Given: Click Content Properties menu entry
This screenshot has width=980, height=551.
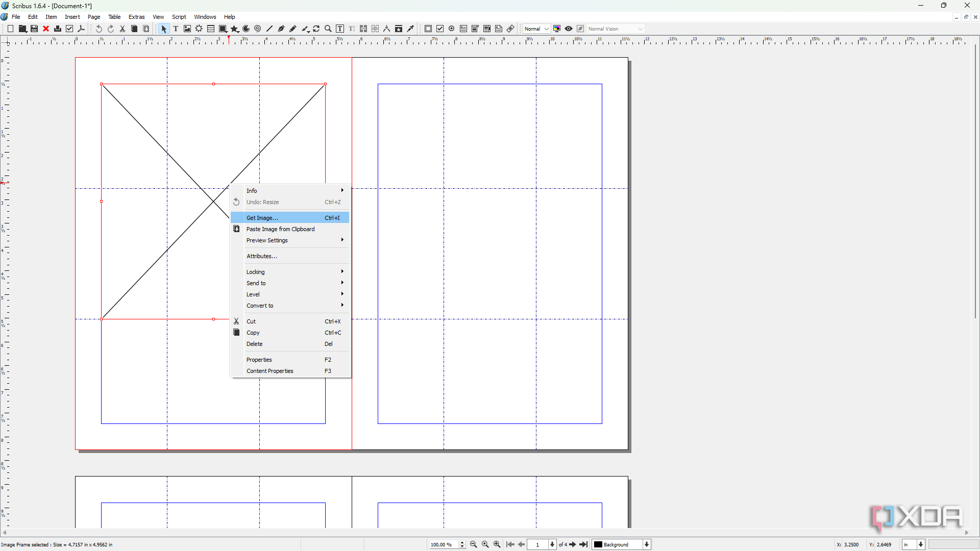Looking at the screenshot, I should pos(290,371).
